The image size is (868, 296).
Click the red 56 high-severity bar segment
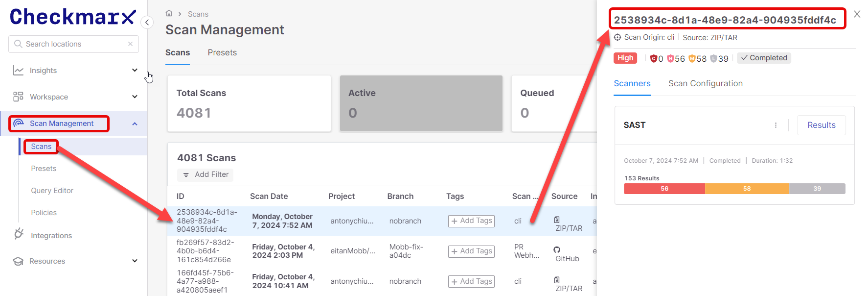(x=664, y=189)
